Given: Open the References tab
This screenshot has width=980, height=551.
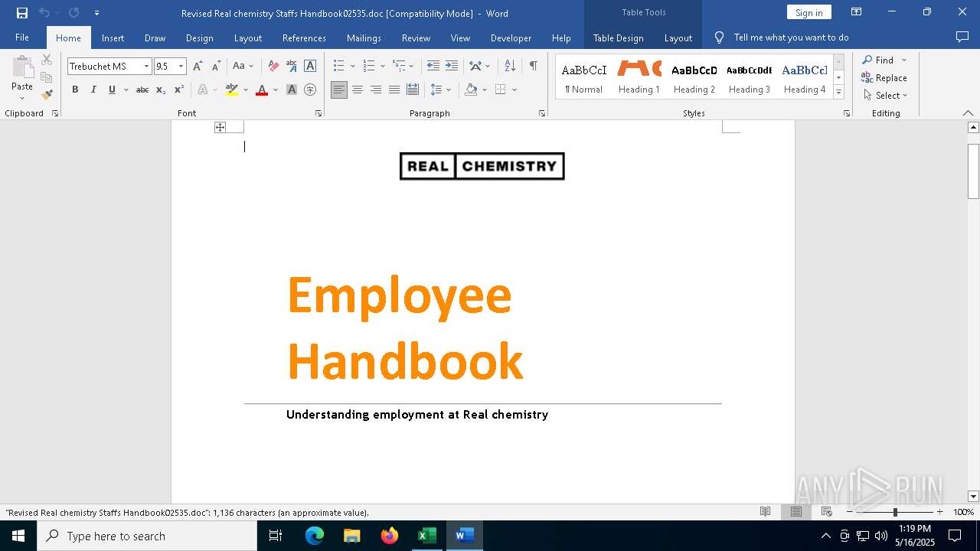Looking at the screenshot, I should tap(304, 37).
